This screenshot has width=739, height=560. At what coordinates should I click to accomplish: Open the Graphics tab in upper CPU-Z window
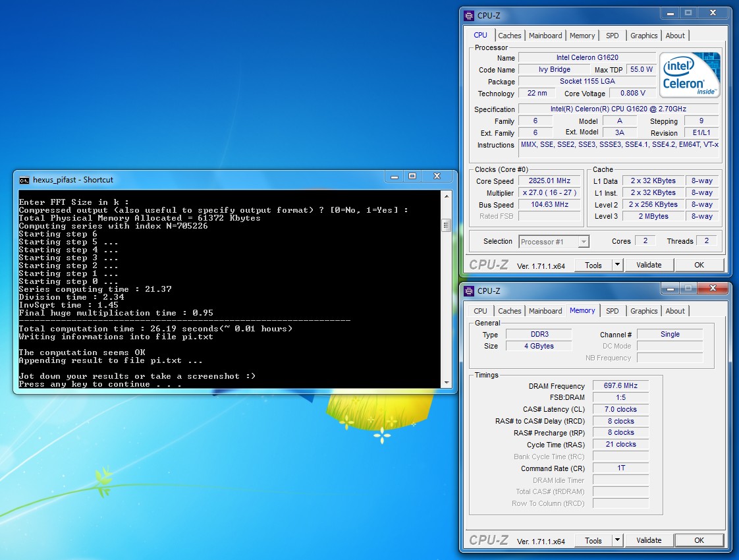(643, 36)
